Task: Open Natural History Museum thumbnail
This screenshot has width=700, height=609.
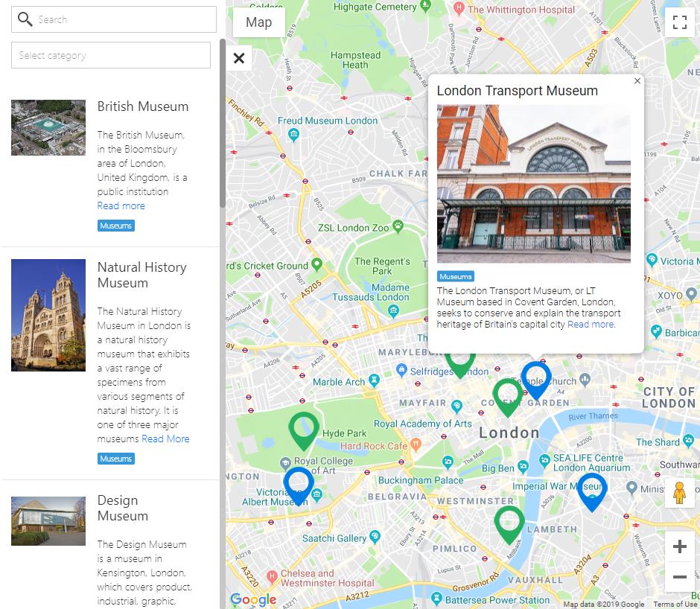Action: pos(48,315)
